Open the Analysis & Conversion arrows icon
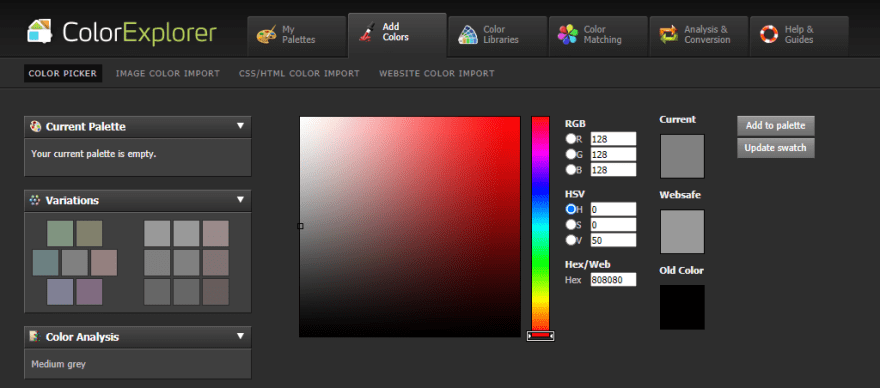The image size is (880, 388). (668, 34)
